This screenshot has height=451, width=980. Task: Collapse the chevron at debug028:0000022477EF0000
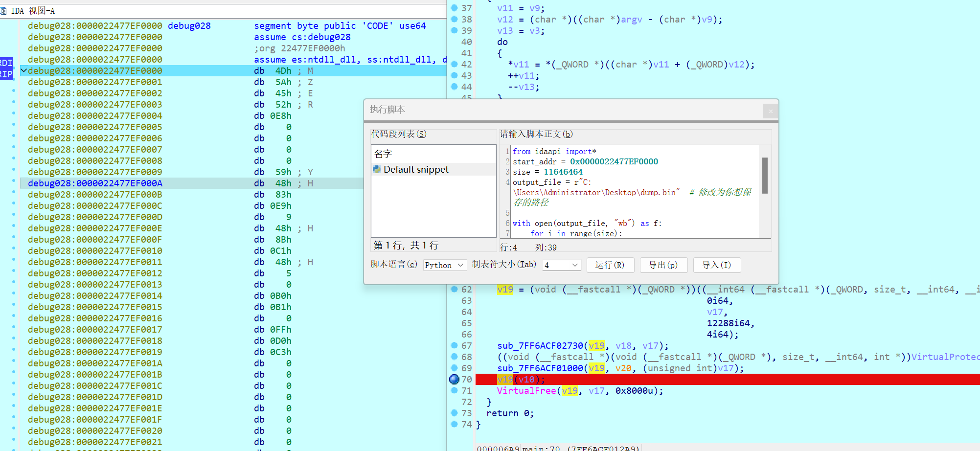[23, 70]
